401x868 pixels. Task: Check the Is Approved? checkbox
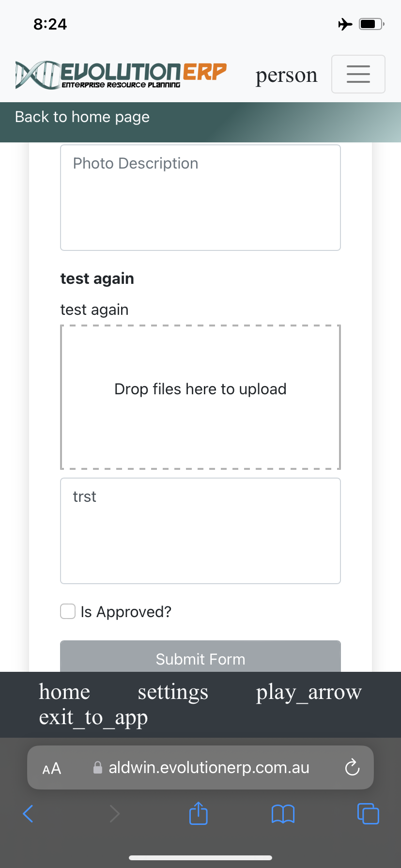[68, 611]
